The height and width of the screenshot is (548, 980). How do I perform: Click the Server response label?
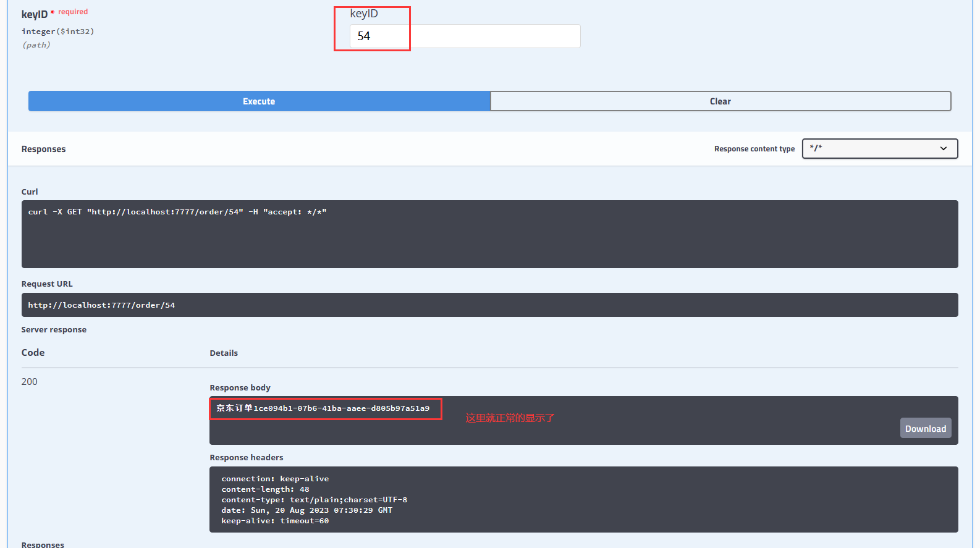point(54,329)
